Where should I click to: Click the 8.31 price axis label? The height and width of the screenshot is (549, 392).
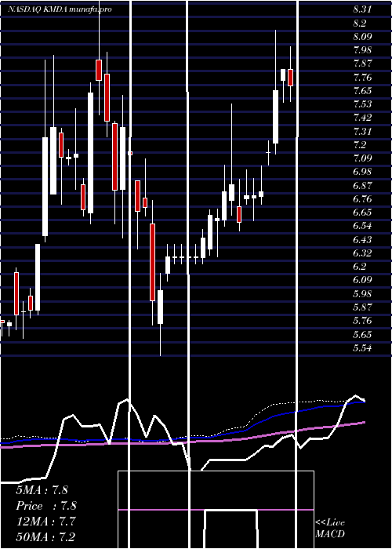click(x=362, y=9)
